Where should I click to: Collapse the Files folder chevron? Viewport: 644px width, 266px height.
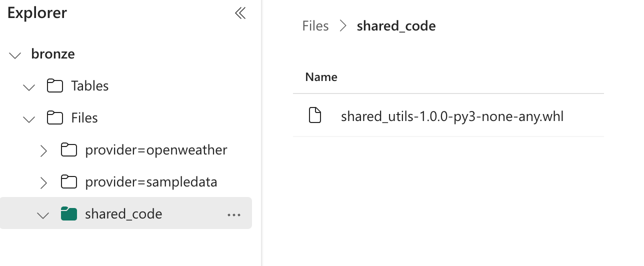pos(29,118)
